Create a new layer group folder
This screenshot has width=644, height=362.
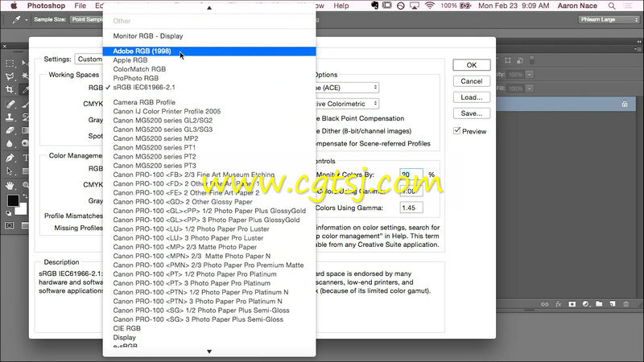click(599, 304)
